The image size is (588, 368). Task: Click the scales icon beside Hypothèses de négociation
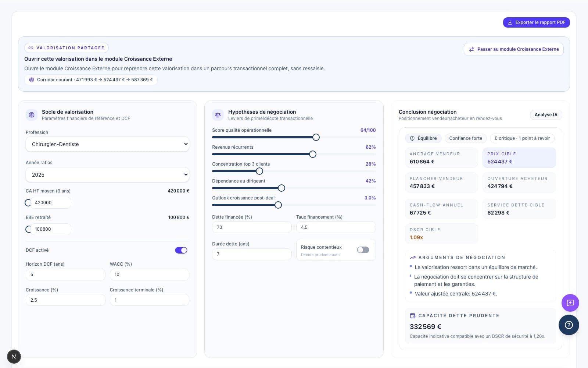point(218,115)
